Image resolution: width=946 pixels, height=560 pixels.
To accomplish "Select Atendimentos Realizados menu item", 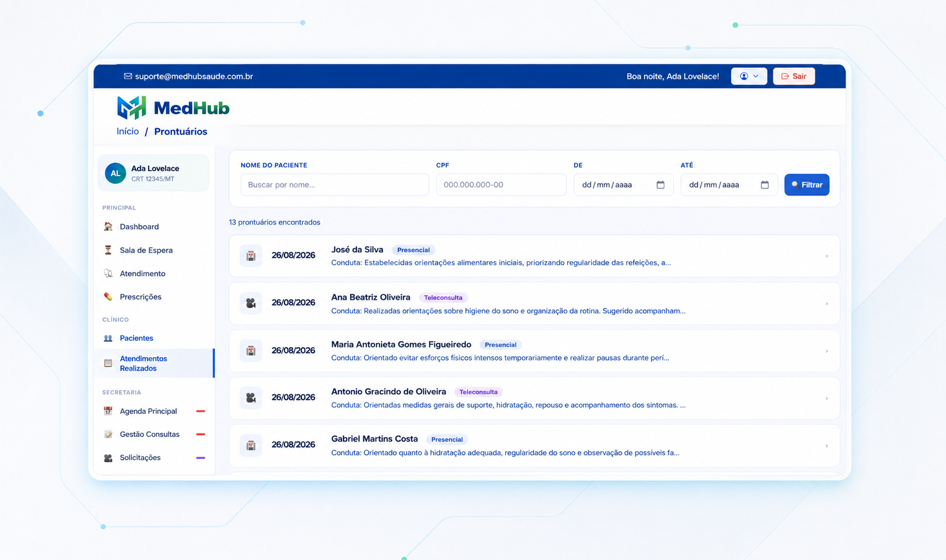I will point(154,363).
